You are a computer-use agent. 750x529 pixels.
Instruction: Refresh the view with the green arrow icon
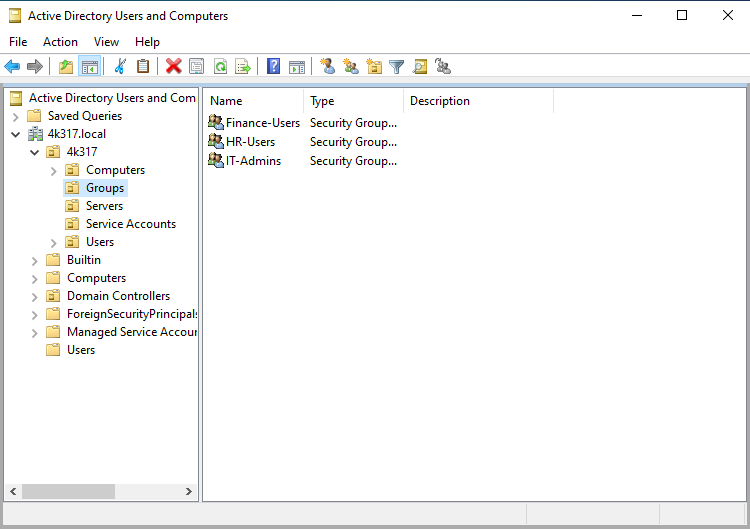coord(220,66)
